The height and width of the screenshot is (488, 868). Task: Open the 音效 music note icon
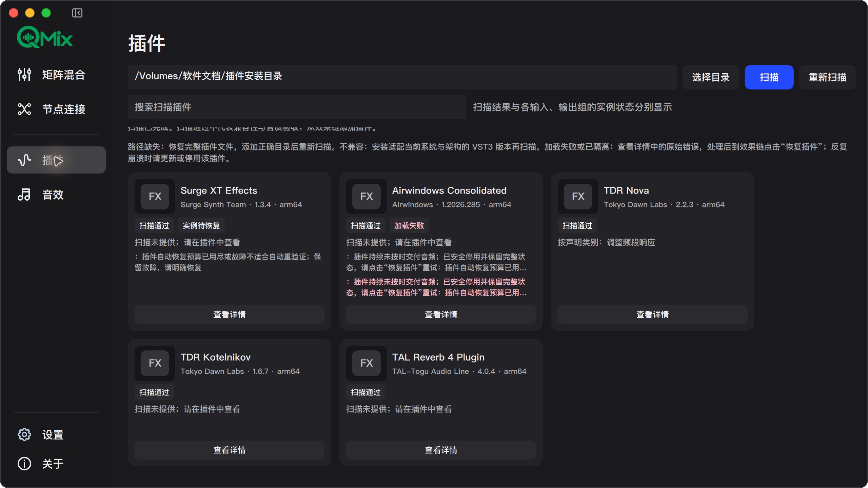(24, 195)
